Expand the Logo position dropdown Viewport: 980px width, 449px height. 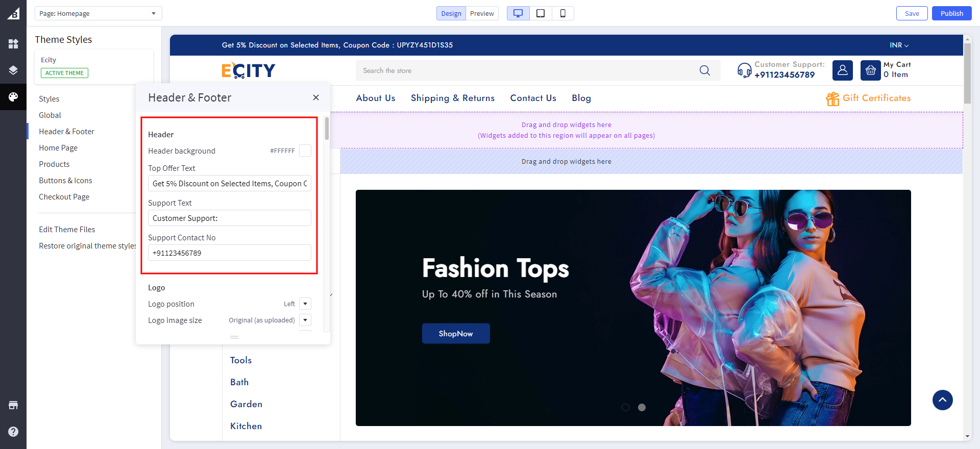tap(305, 304)
